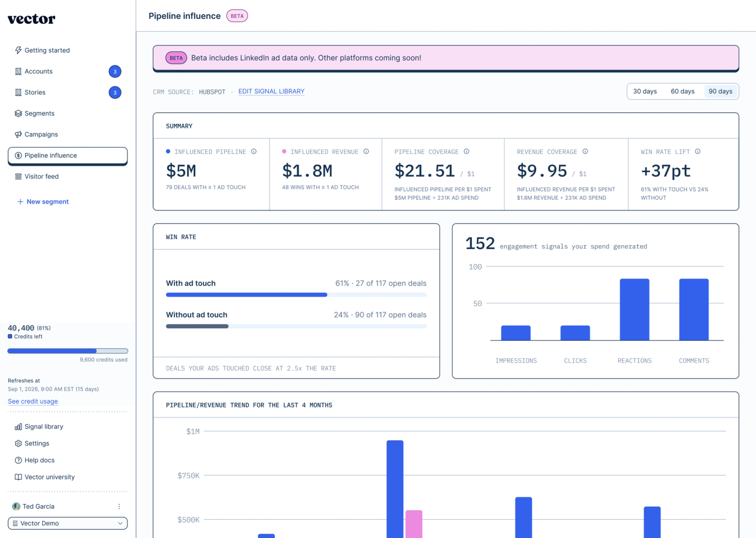Click the Segments layers icon
756x538 pixels.
18,113
